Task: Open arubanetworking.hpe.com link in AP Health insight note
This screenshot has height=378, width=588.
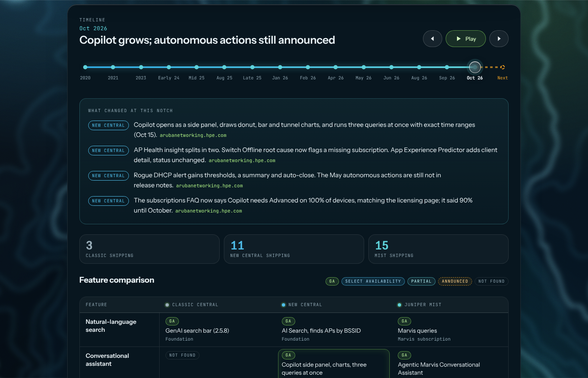Action: coord(242,160)
